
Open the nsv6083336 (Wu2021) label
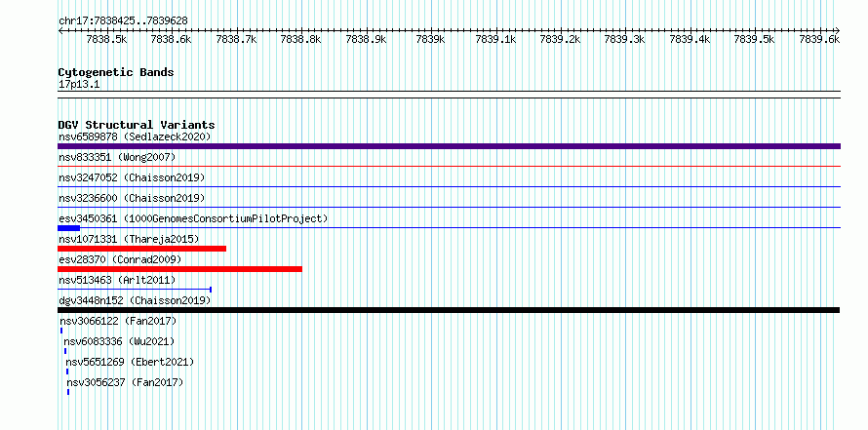coord(119,341)
